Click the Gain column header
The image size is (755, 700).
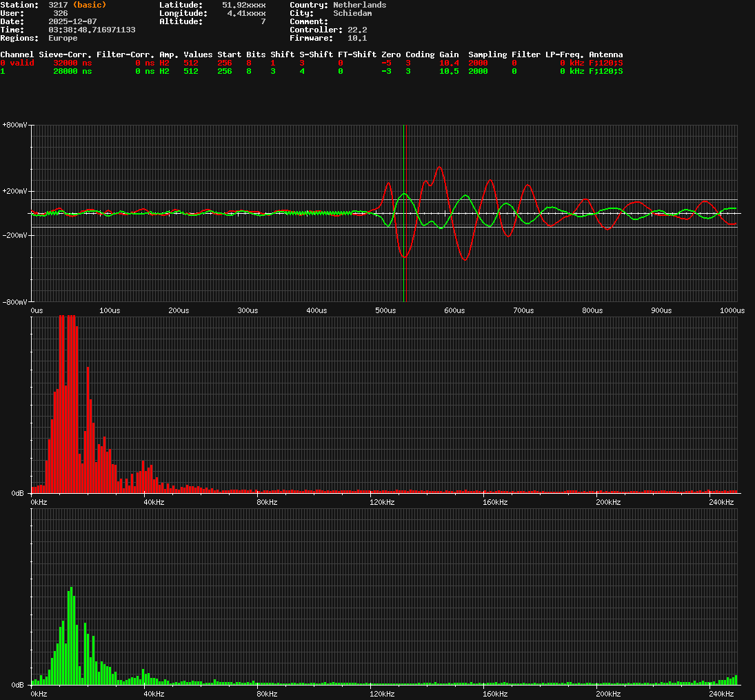pos(449,54)
